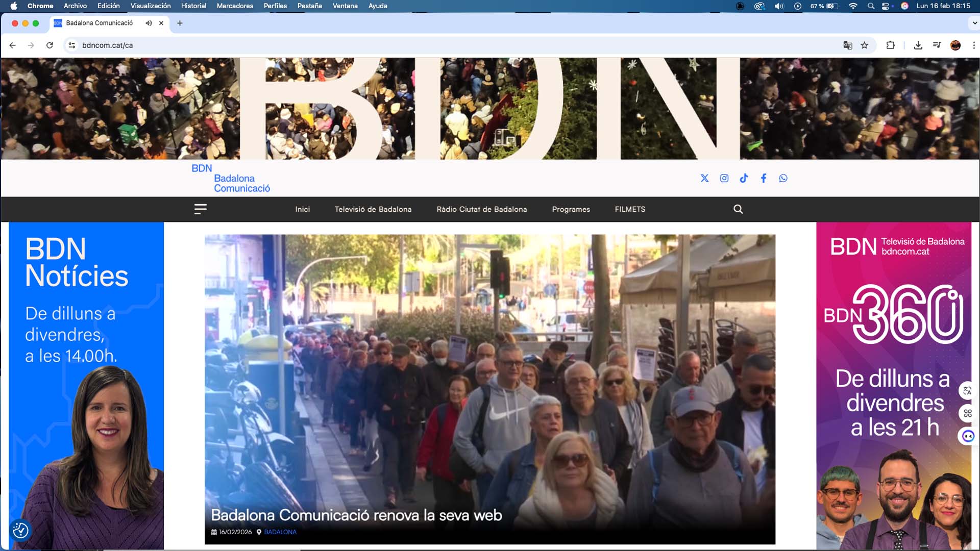Screen dimensions: 980x551
Task: Open the Chrome three-dot menu
Action: [974, 45]
